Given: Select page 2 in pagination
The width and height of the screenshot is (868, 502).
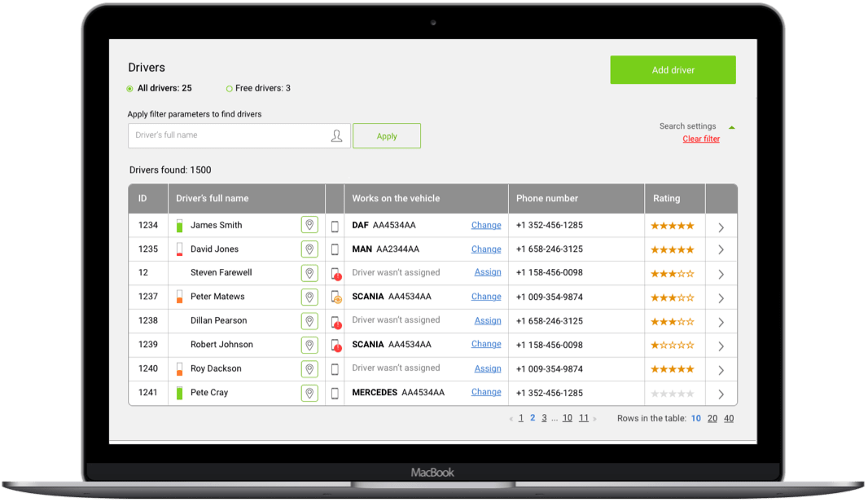Looking at the screenshot, I should (x=533, y=418).
